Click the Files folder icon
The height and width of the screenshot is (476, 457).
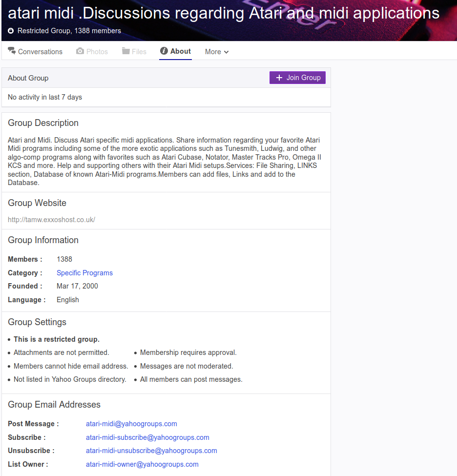(125, 51)
